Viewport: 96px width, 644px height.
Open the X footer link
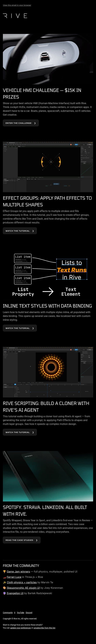pos(15,612)
